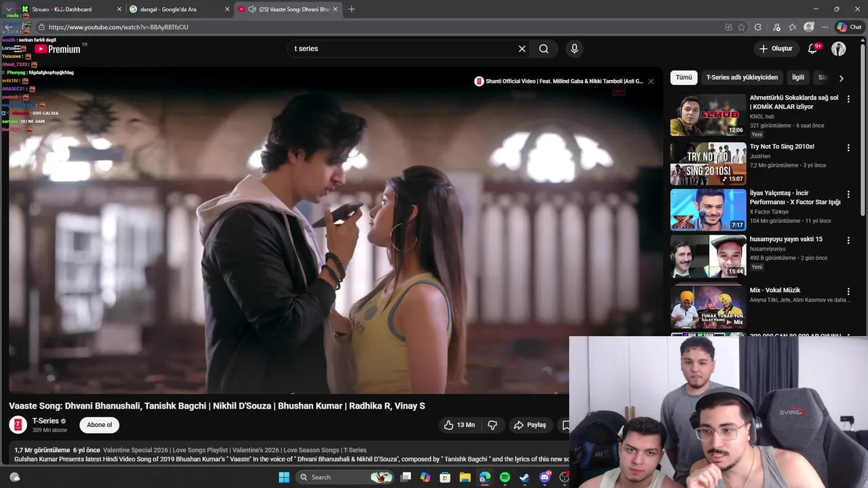Open the T-Series channel avatar
The width and height of the screenshot is (868, 488).
18,425
